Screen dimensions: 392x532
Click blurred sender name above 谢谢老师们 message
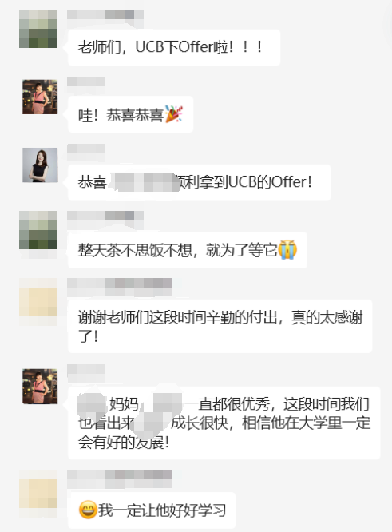[x=120, y=284]
